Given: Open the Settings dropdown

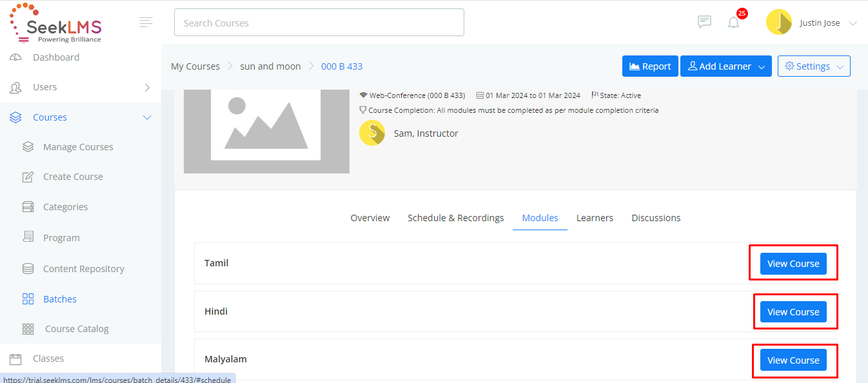Looking at the screenshot, I should click(814, 66).
